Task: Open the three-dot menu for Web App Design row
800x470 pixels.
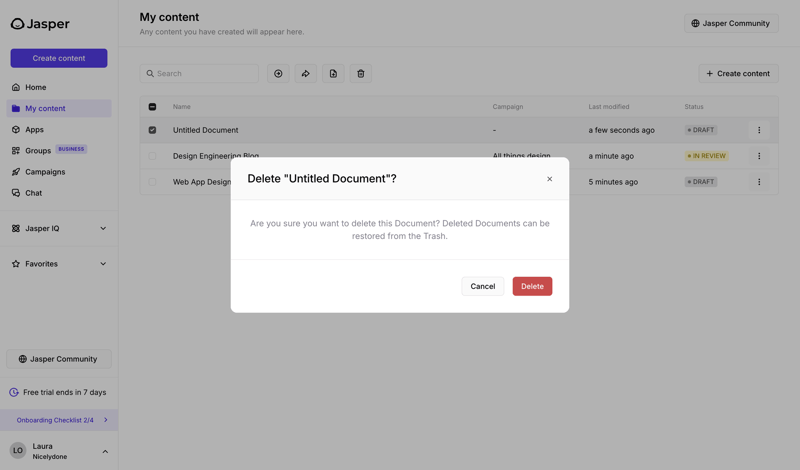Action: pos(759,182)
